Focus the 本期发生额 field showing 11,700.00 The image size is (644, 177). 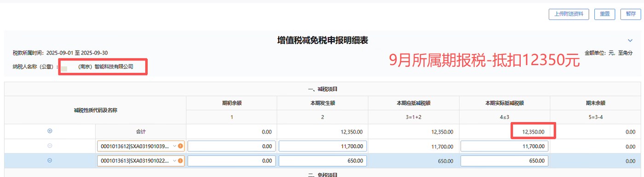(x=322, y=147)
